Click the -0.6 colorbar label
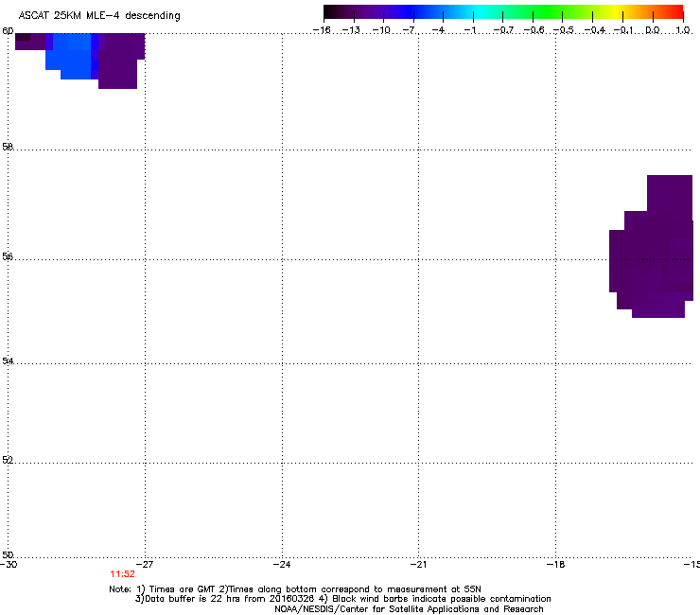This screenshot has width=700, height=615. (534, 30)
